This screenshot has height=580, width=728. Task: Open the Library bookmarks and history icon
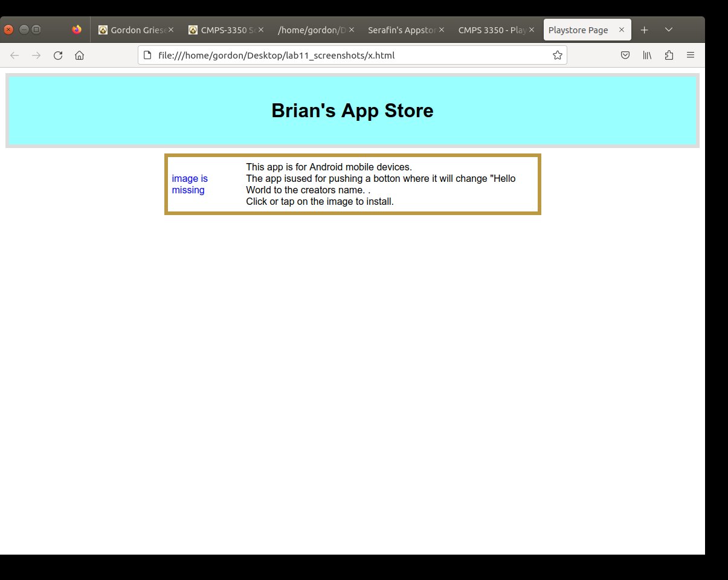click(647, 56)
